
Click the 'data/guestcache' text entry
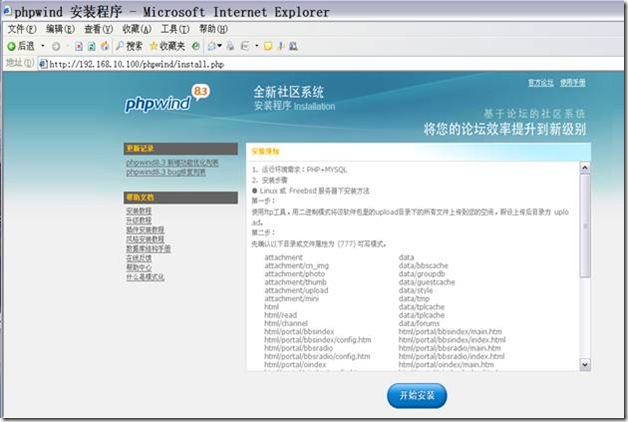427,282
